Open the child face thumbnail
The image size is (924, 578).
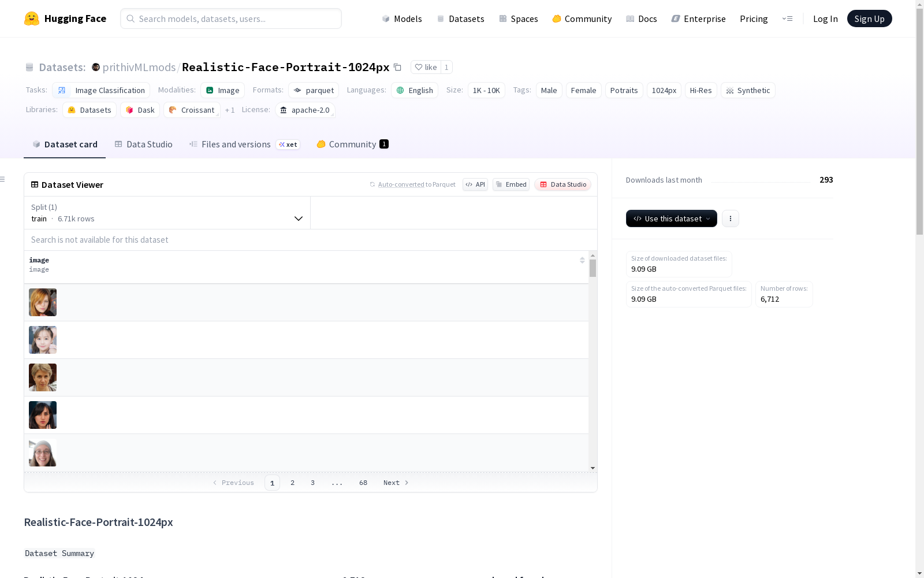tap(43, 340)
